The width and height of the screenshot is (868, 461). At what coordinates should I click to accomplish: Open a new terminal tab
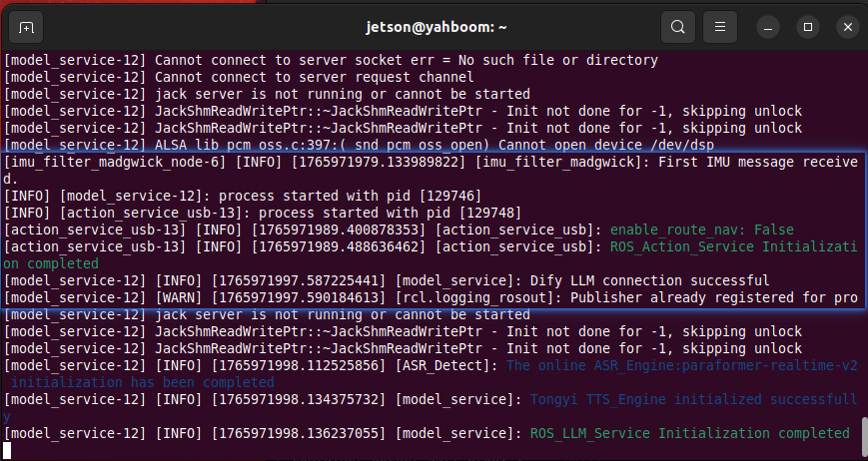[x=26, y=27]
